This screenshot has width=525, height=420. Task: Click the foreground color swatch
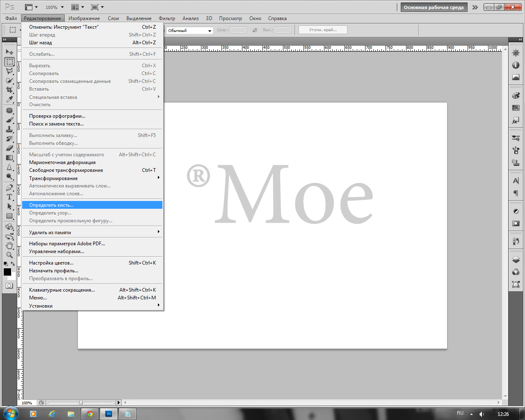[x=7, y=272]
